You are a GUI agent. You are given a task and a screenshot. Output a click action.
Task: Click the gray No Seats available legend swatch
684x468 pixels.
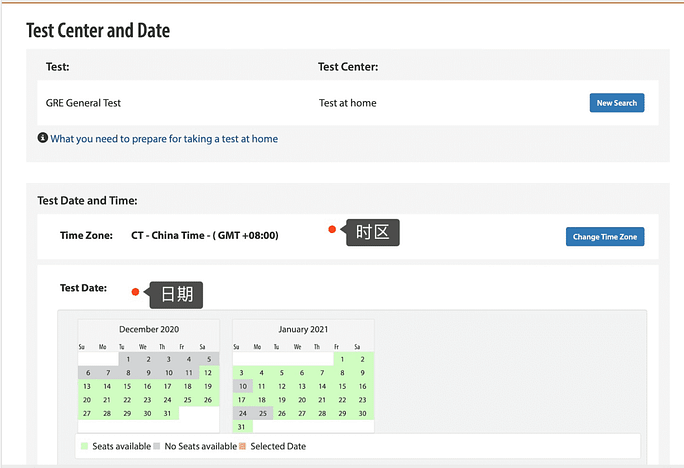coord(155,446)
